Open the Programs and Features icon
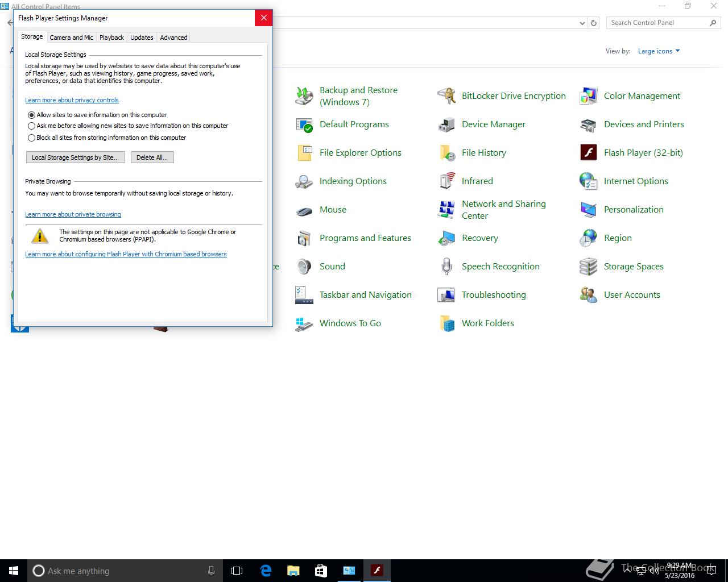Viewport: 728px width, 582px height. point(304,238)
